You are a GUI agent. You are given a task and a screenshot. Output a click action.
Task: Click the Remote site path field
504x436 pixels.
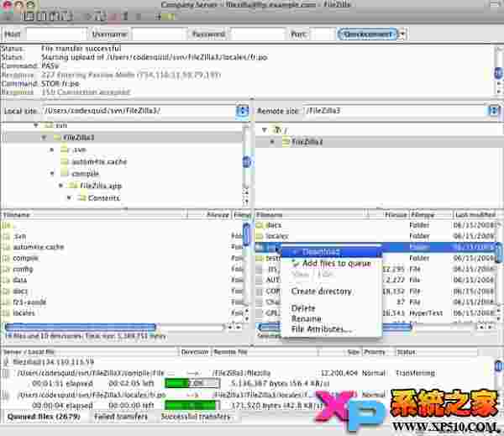(394, 111)
